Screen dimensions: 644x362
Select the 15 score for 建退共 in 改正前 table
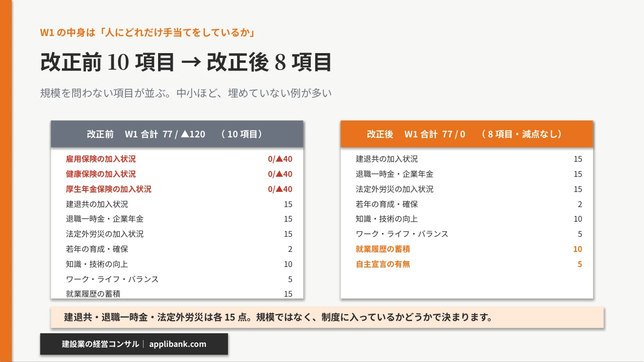pos(288,204)
